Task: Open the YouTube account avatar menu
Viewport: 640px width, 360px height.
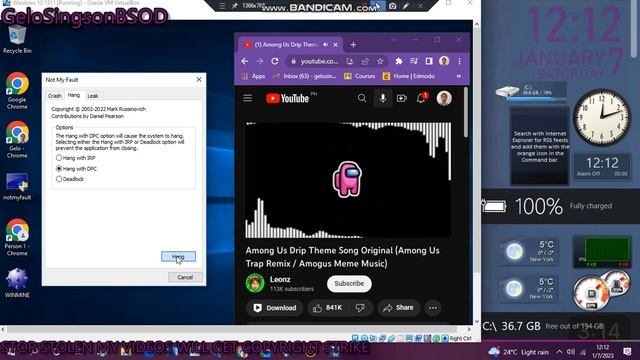Action: coord(444,98)
